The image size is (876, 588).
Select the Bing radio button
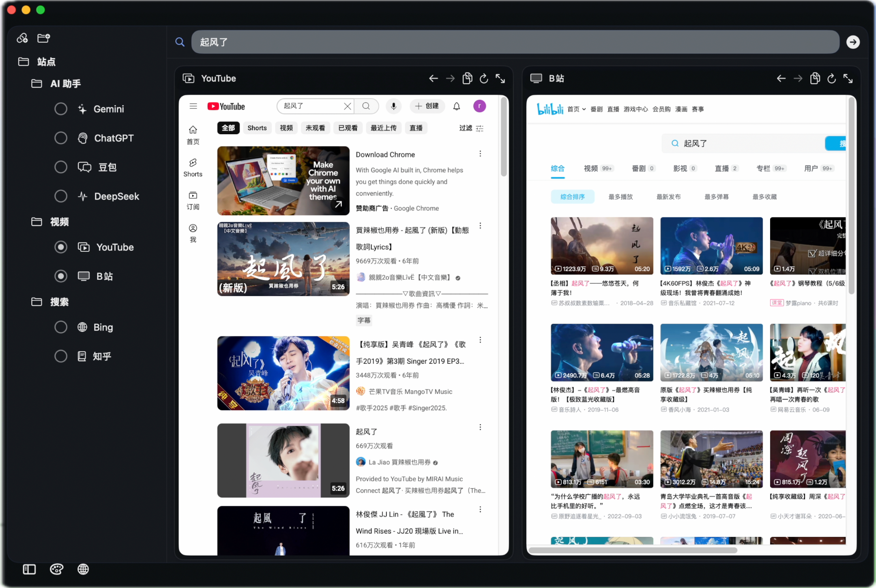pyautogui.click(x=61, y=327)
